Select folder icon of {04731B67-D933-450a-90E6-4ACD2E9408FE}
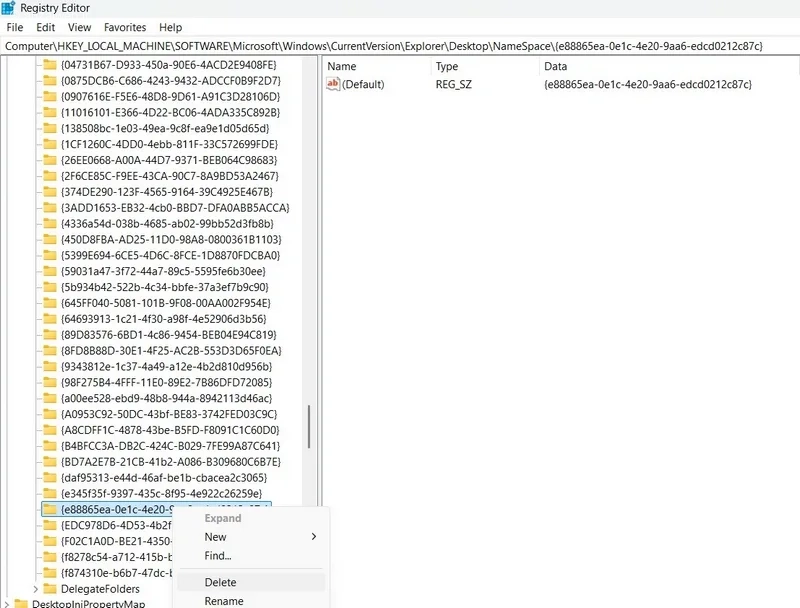Image resolution: width=800 pixels, height=608 pixels. click(50, 65)
